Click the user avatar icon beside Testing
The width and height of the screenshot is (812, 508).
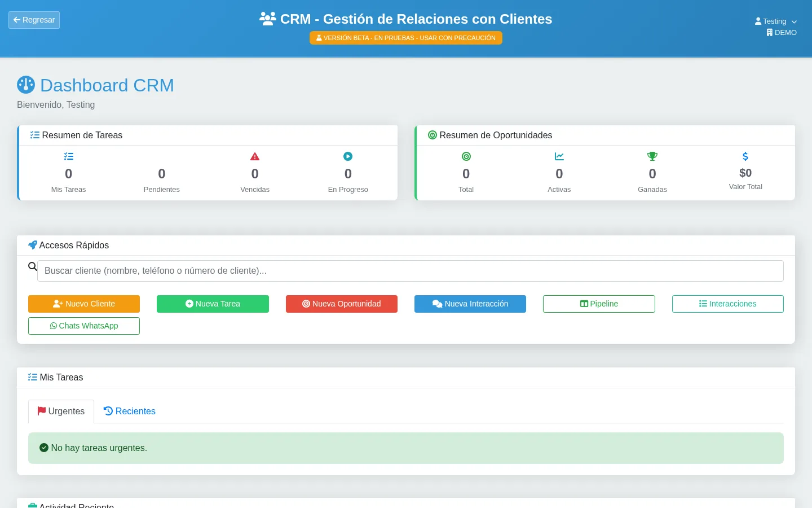(758, 21)
